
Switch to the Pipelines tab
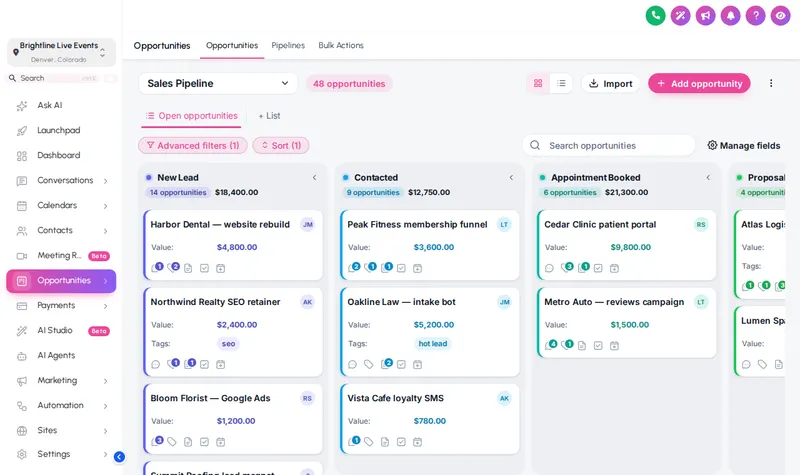[288, 45]
